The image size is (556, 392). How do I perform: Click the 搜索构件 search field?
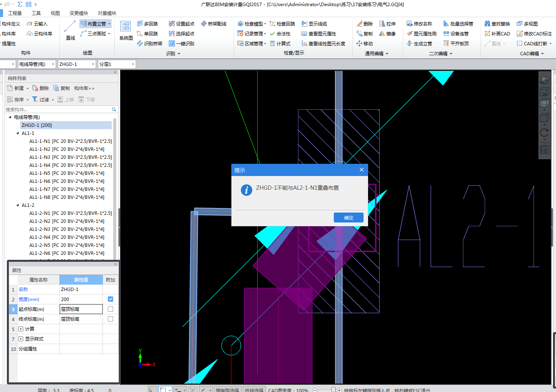tap(58, 109)
